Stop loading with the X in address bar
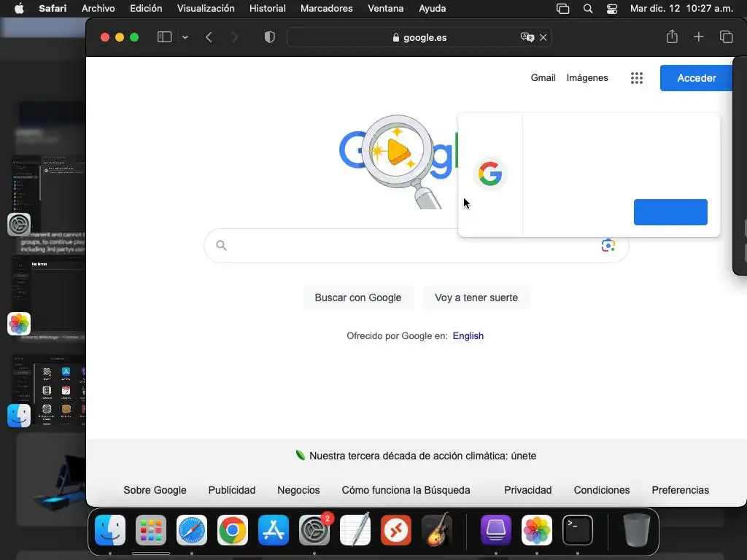747x560 pixels. (543, 37)
